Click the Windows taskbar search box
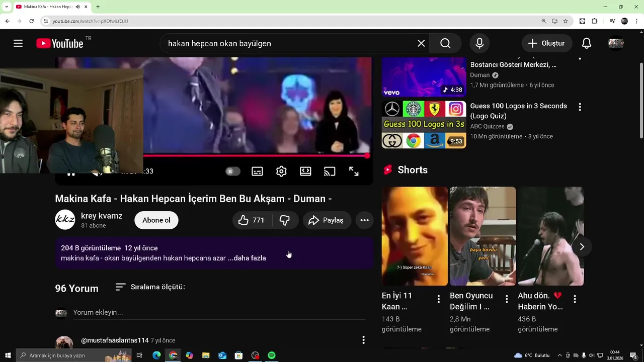This screenshot has width=644, height=362. [73, 355]
